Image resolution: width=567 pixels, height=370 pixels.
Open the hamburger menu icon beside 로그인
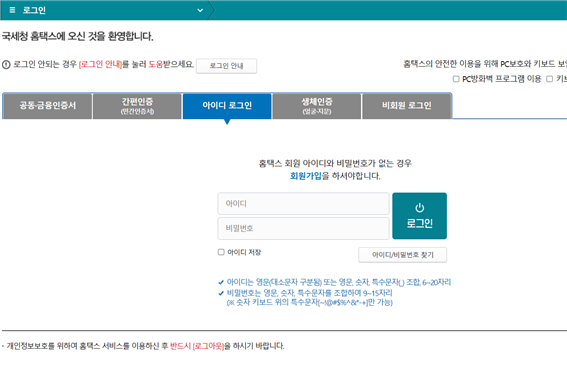tap(12, 10)
